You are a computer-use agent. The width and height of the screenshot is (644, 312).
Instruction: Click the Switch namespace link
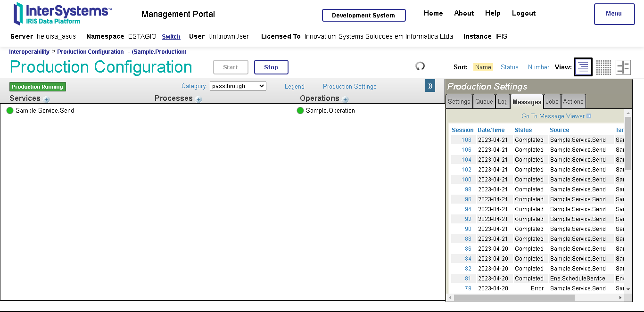[171, 37]
